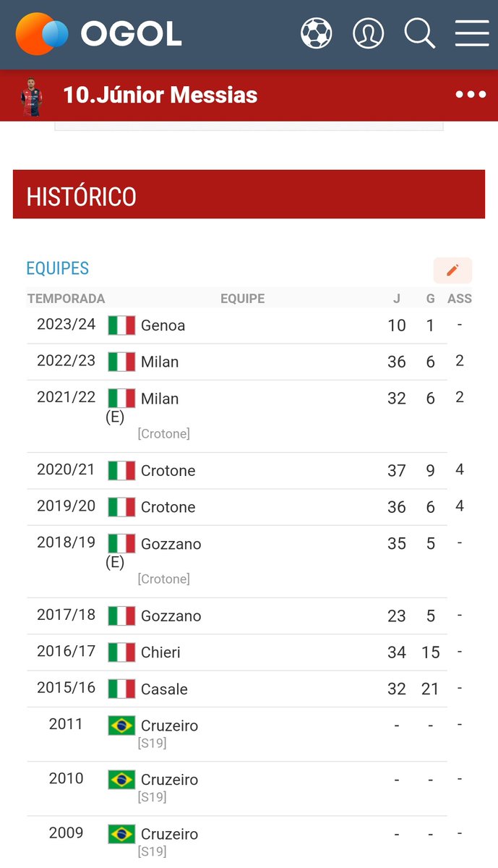Open the 2022/23 Milan team link
Image resolution: width=498 pixels, height=868 pixels.
point(160,362)
